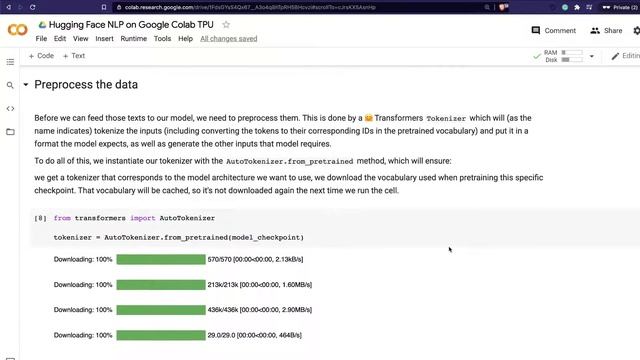Click the 213k/213k download progress bar
The image size is (640, 360).
tap(161, 284)
